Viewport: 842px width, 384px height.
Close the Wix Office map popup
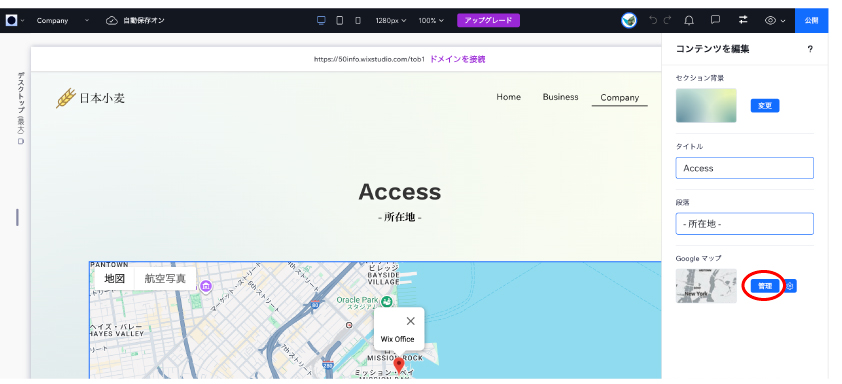point(411,321)
